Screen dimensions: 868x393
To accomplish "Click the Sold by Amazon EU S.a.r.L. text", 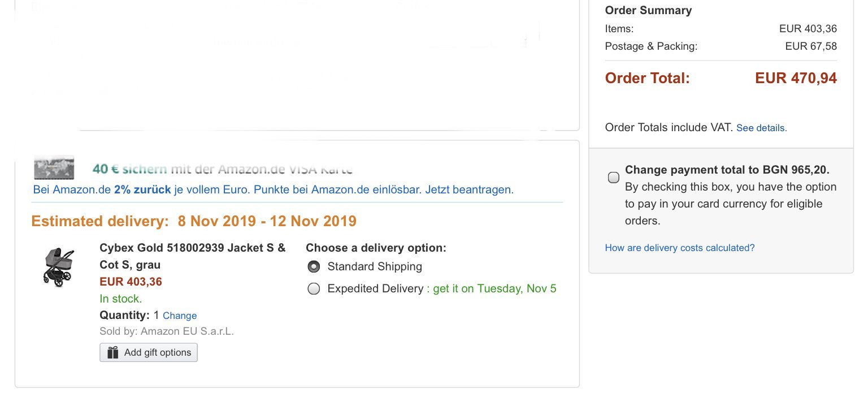I will coord(166,331).
